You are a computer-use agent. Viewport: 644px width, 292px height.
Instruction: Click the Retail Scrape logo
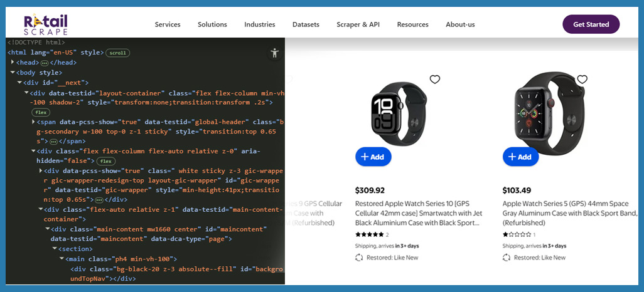coord(46,24)
